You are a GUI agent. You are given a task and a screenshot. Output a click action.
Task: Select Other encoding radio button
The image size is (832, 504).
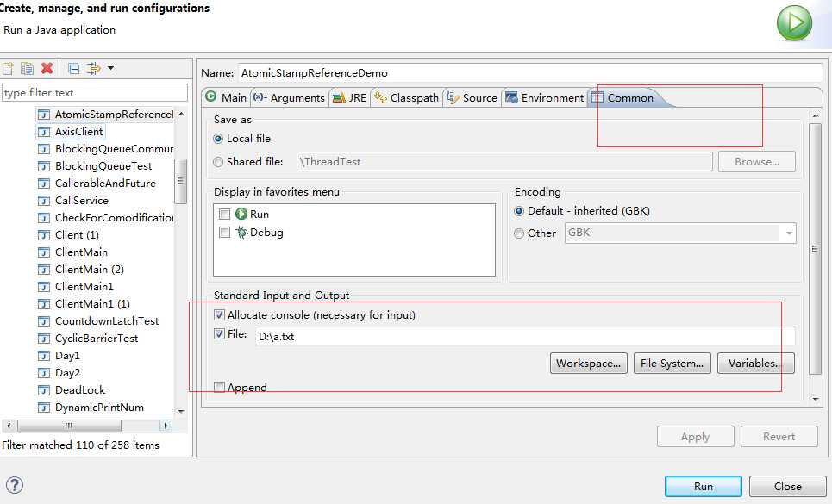[x=519, y=233]
